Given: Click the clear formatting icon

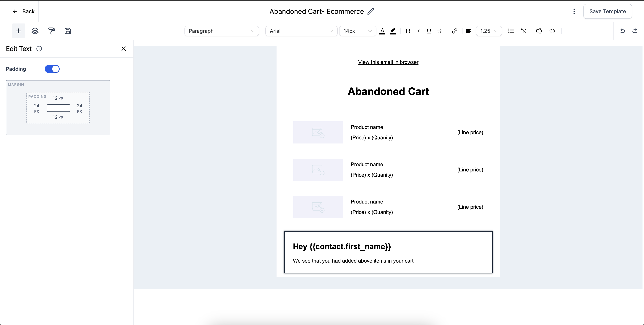Looking at the screenshot, I should pos(523,31).
